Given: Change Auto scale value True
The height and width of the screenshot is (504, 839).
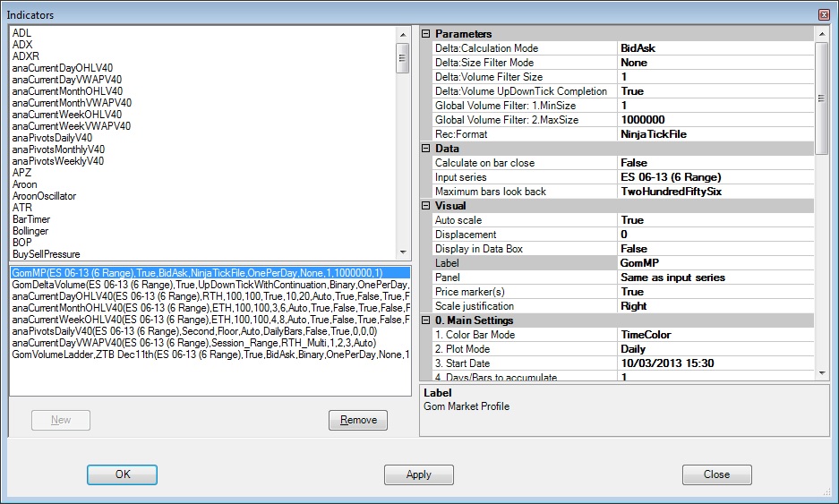Looking at the screenshot, I should click(x=715, y=220).
